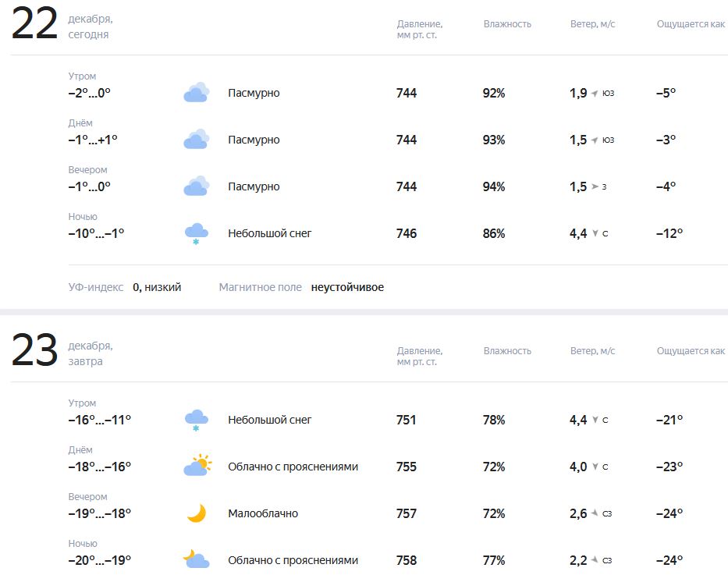This screenshot has height=575, width=728.
Task: Click the snow cloud icon for December 23 morning
Action: (x=196, y=420)
